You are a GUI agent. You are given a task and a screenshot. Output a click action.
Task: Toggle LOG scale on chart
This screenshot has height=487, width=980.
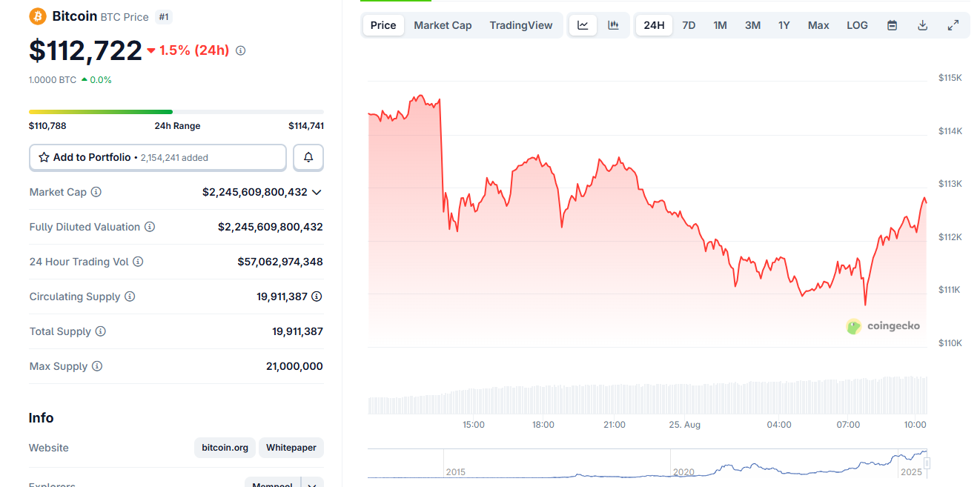coord(857,25)
